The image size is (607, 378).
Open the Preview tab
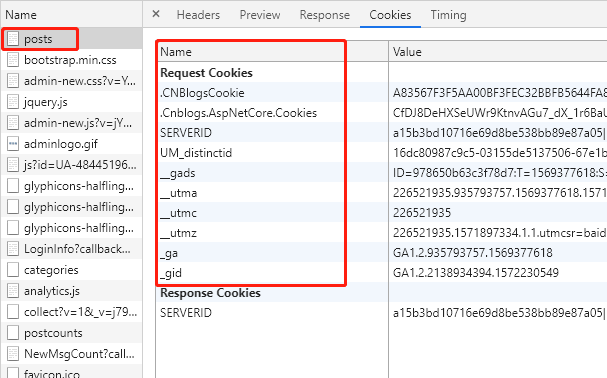click(260, 15)
